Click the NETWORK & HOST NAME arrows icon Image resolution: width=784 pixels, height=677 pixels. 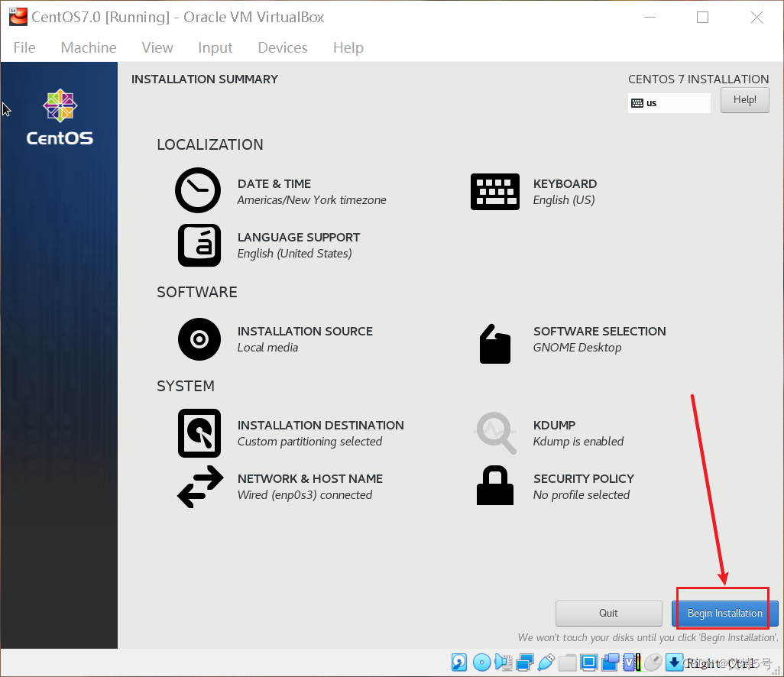click(x=199, y=486)
